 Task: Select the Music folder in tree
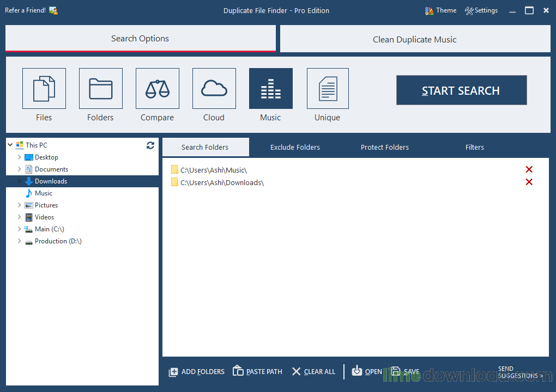tap(44, 193)
